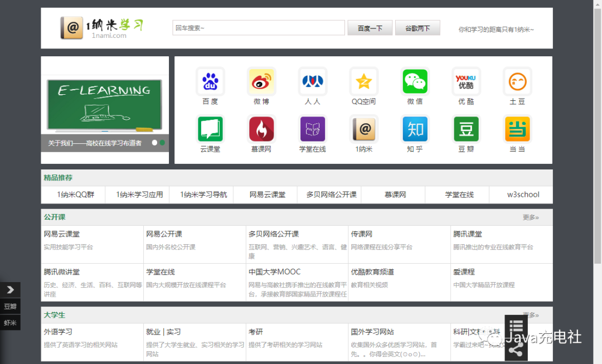Click the WeChat (微信) icon
Viewport: 602px width, 364px height.
[415, 81]
